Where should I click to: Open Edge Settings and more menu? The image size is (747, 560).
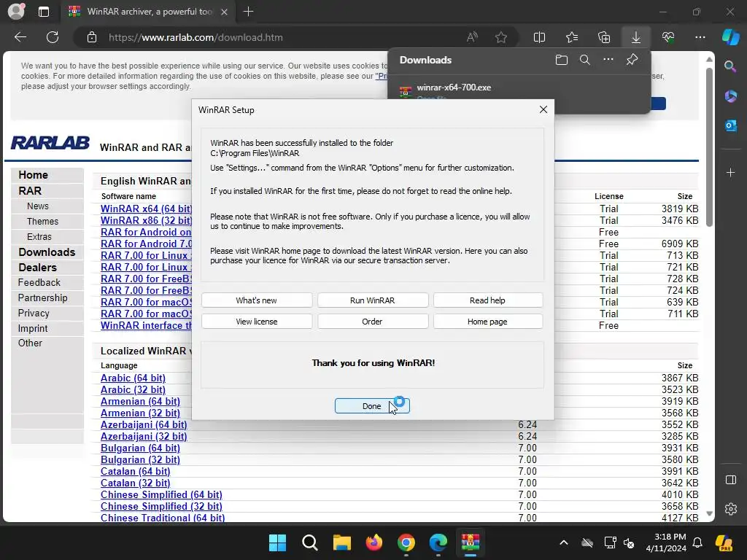coord(700,37)
